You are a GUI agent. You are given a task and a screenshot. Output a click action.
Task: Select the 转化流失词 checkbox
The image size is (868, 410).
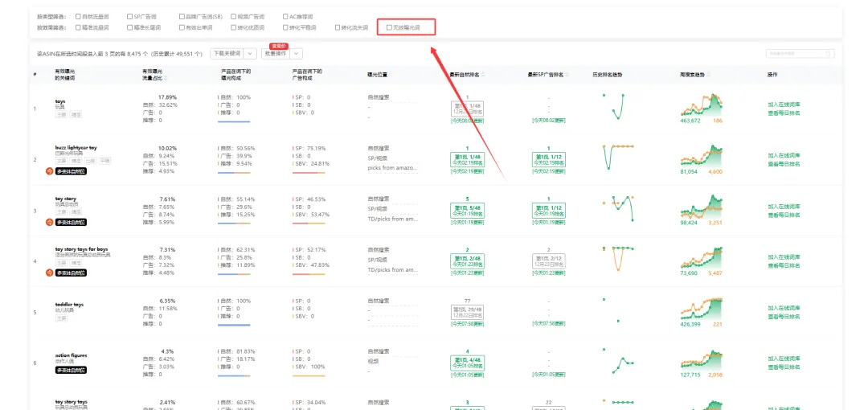[337, 27]
